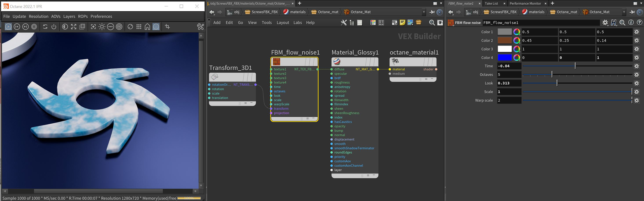Open sticky note tool in network editor
The width and height of the screenshot is (644, 201).
pyautogui.click(x=402, y=23)
